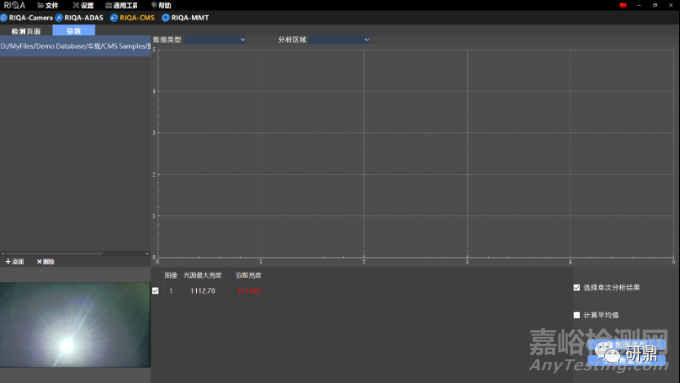Click the horizontal scrollbar under the file list
Image resolution: width=680 pixels, height=383 pixels.
[55, 253]
